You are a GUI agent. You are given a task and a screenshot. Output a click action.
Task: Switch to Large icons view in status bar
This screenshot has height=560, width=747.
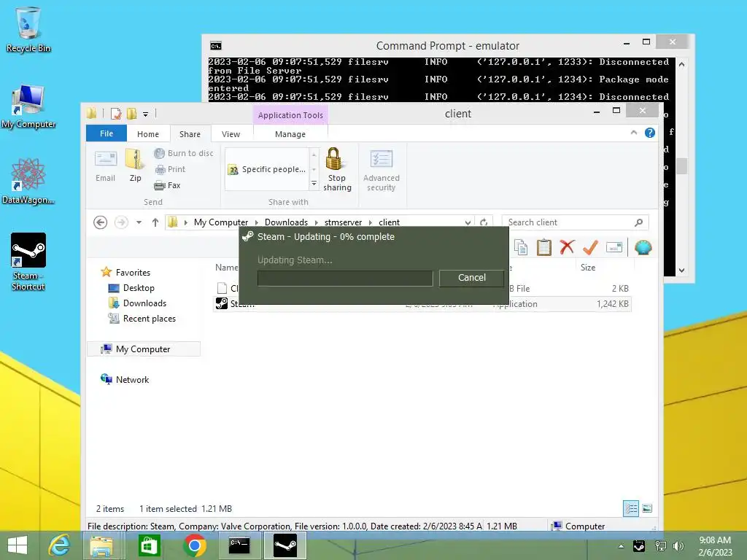click(x=647, y=508)
